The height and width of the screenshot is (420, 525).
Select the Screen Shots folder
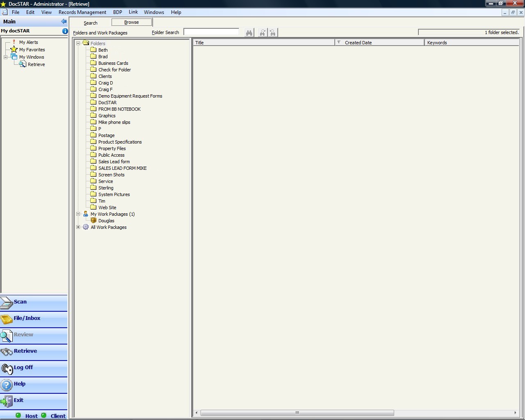(x=111, y=175)
